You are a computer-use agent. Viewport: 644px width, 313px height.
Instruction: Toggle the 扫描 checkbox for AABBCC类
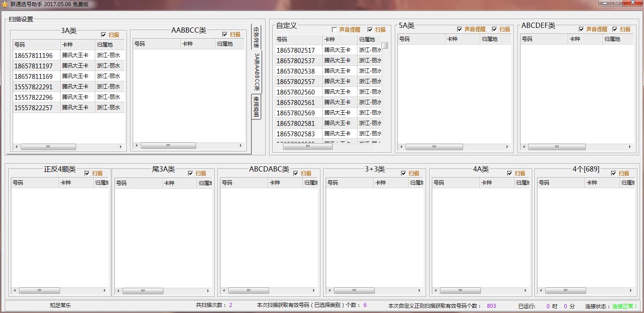(225, 34)
